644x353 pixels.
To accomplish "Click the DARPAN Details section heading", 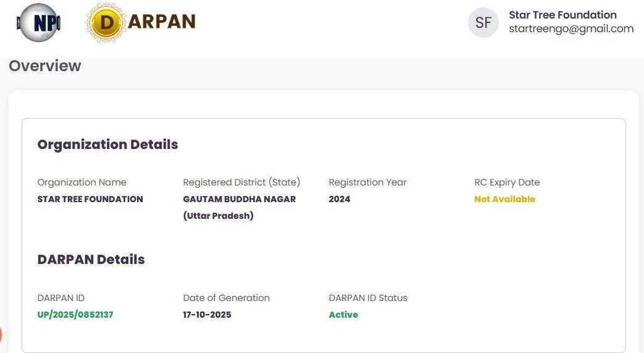I will click(91, 260).
